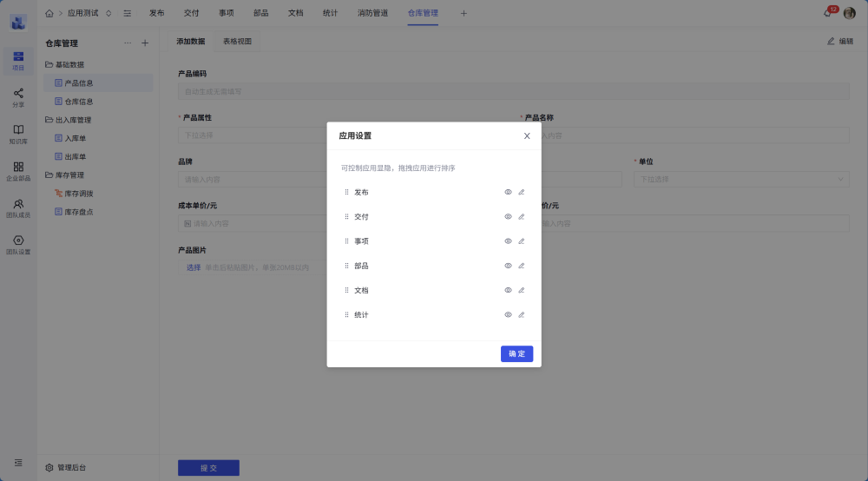The height and width of the screenshot is (481, 868).
Task: Open the notification bell icon
Action: pyautogui.click(x=827, y=13)
